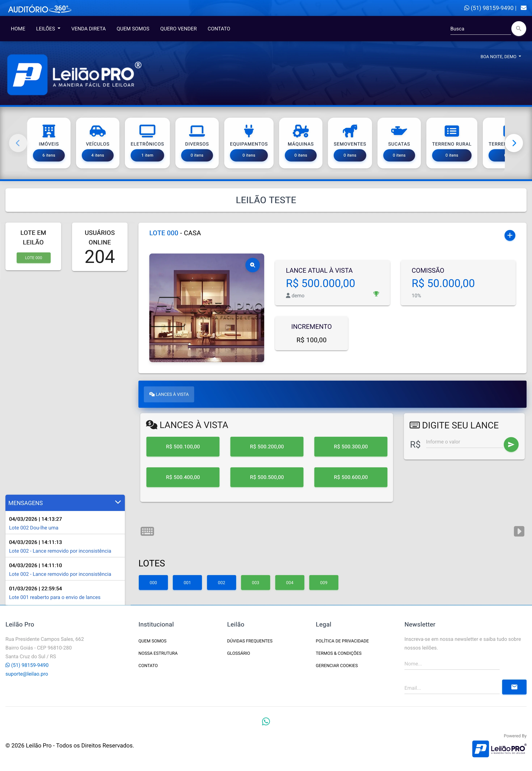Open the Leilões dropdown menu

tap(48, 29)
